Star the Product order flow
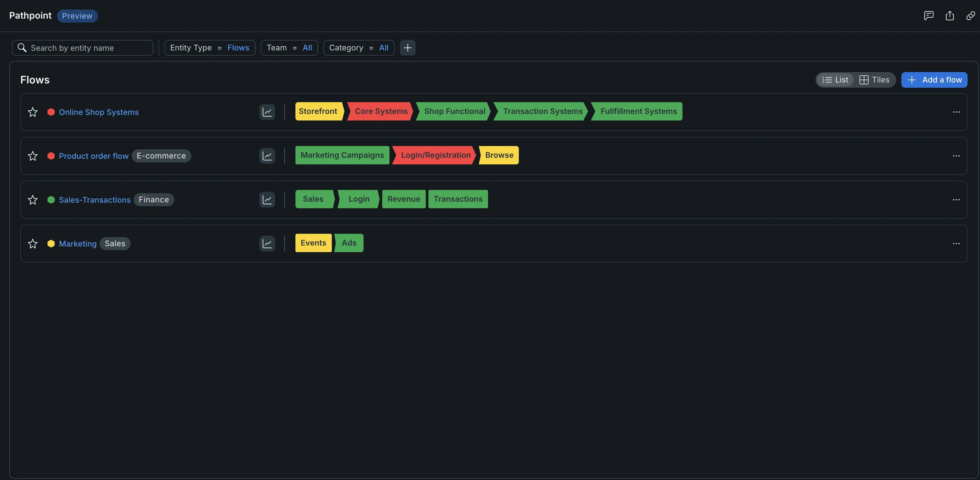 (x=33, y=156)
